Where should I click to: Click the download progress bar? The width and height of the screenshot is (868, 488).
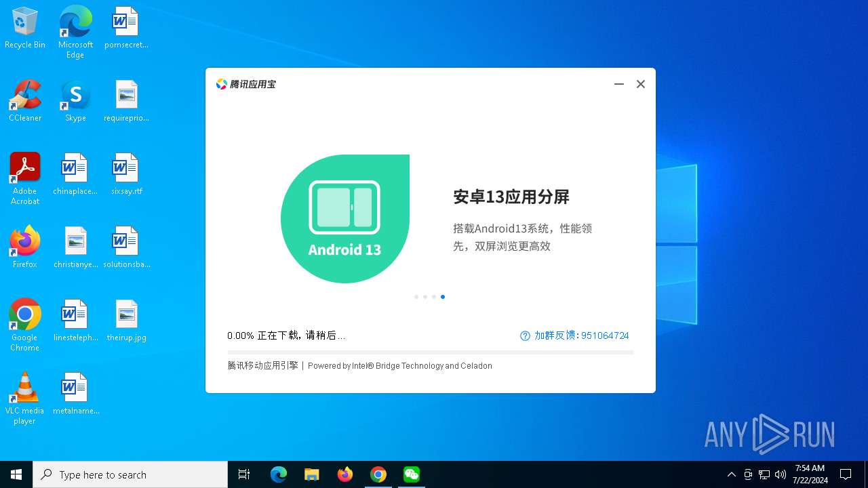[x=431, y=352]
